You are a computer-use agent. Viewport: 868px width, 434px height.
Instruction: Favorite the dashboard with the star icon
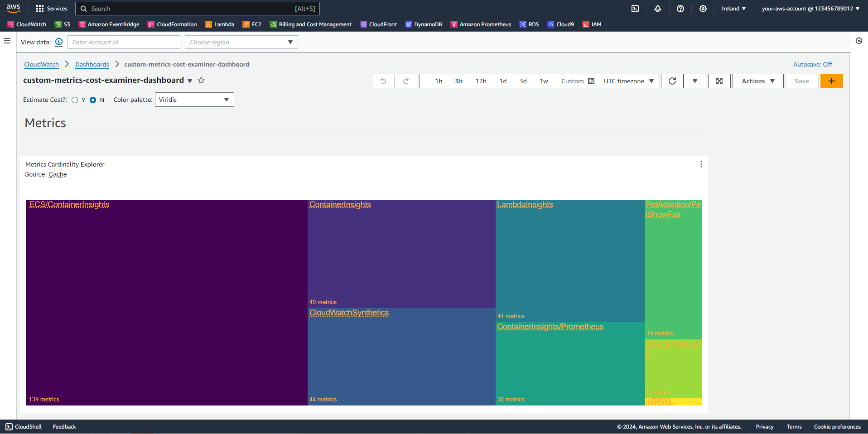pos(201,80)
